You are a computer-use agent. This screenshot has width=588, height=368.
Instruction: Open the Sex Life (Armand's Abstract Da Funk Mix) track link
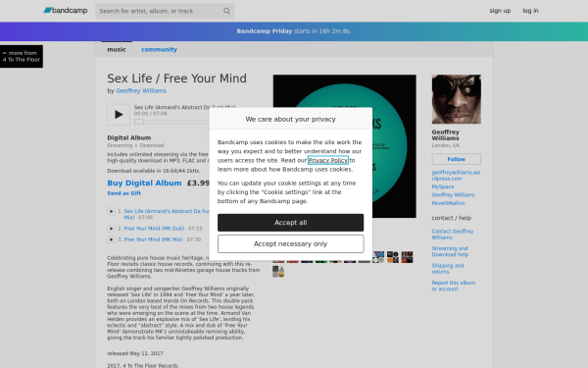(x=167, y=214)
